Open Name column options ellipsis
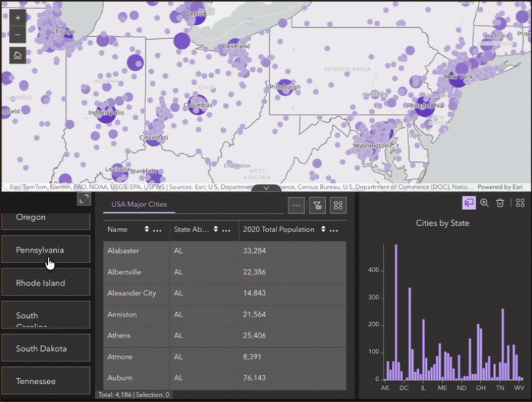 click(157, 229)
